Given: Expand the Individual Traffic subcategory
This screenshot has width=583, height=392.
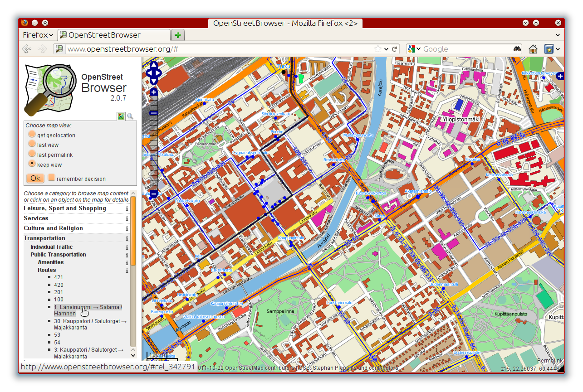Looking at the screenshot, I should tap(52, 247).
